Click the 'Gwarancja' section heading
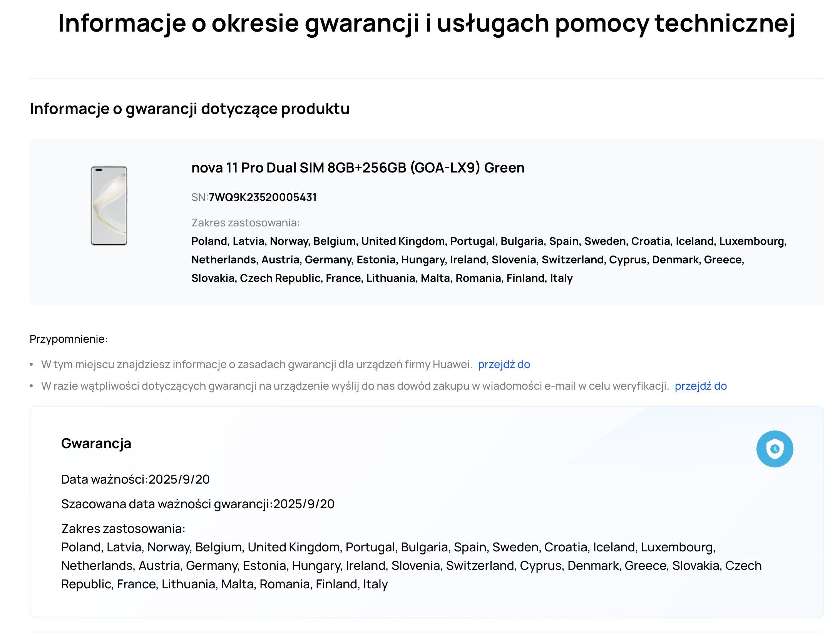840x633 pixels. coord(96,444)
